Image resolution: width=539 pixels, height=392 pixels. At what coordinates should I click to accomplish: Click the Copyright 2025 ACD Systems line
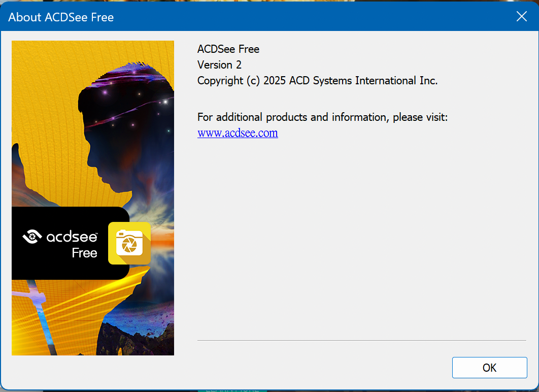point(317,81)
